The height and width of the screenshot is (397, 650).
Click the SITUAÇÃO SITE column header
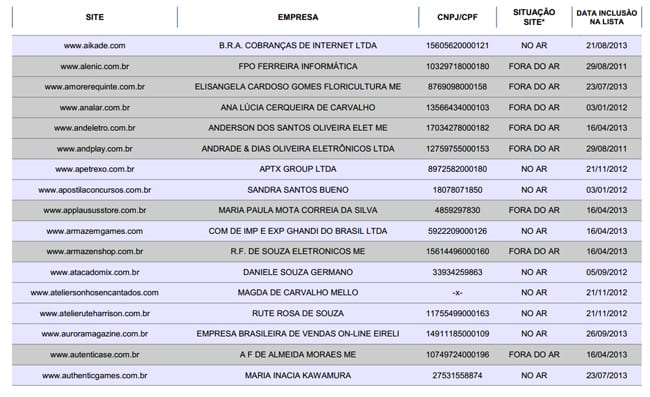(534, 17)
